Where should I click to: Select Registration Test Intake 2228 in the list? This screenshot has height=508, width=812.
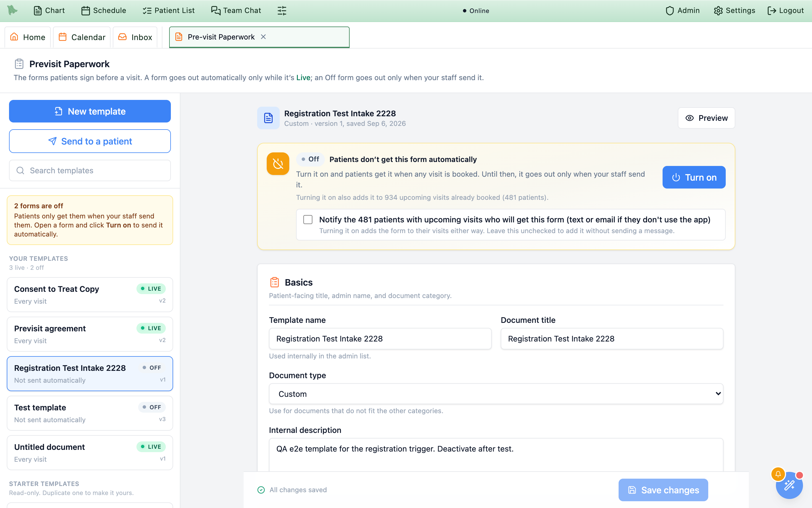click(x=90, y=374)
